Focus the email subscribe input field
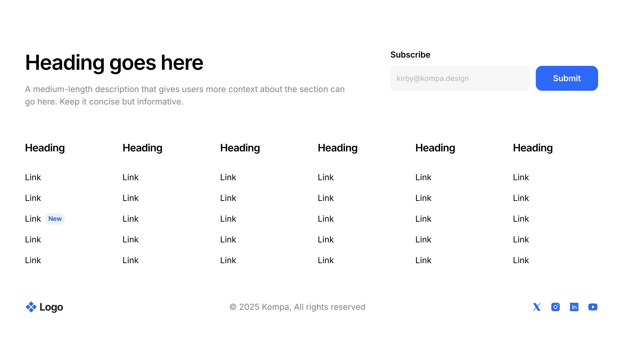 click(459, 78)
